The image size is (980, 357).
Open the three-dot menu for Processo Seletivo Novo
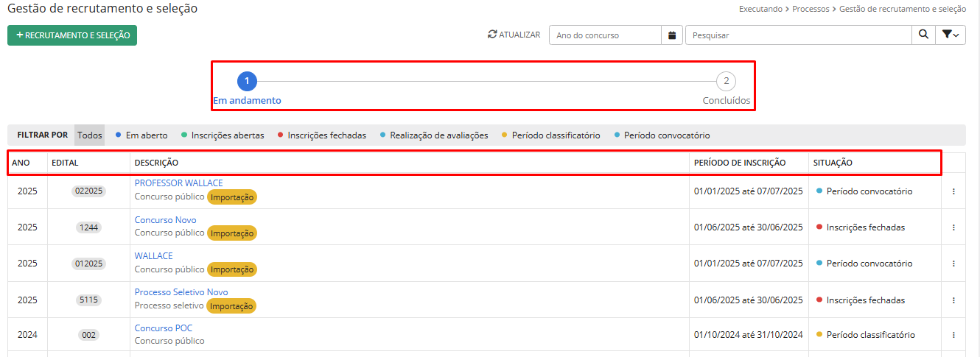pos(953,300)
